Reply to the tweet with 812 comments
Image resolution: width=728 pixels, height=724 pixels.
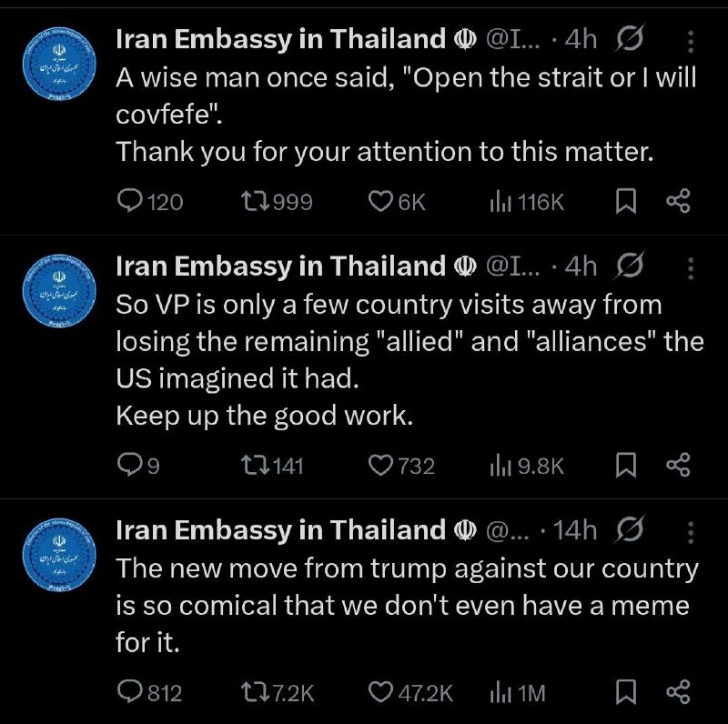click(x=132, y=693)
